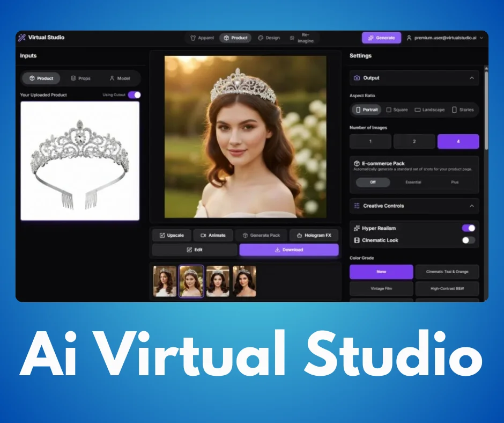This screenshot has width=504, height=423.
Task: Click the Animate video camera icon
Action: point(203,236)
